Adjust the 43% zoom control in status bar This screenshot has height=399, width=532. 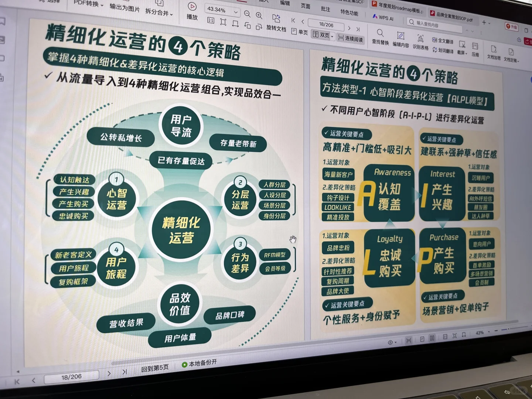point(479,332)
